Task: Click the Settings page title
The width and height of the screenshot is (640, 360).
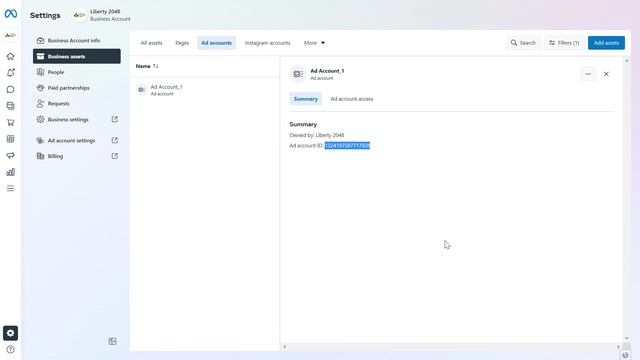Action: [45, 16]
